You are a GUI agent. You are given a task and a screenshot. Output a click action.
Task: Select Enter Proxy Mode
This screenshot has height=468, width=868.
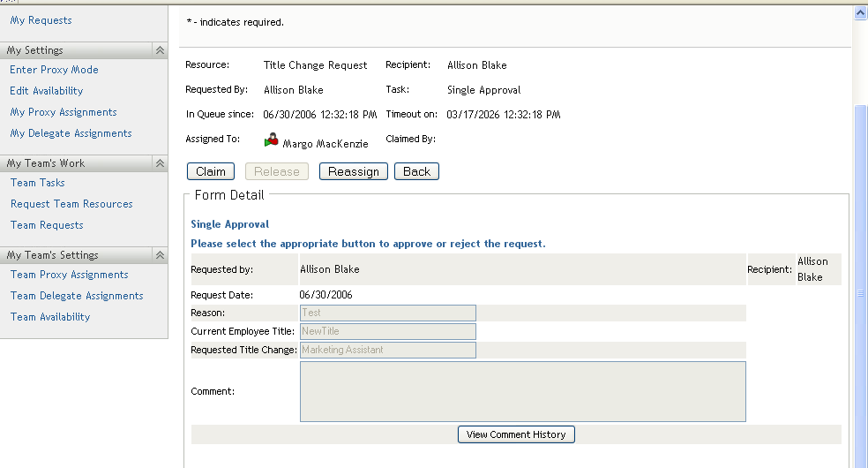click(54, 70)
